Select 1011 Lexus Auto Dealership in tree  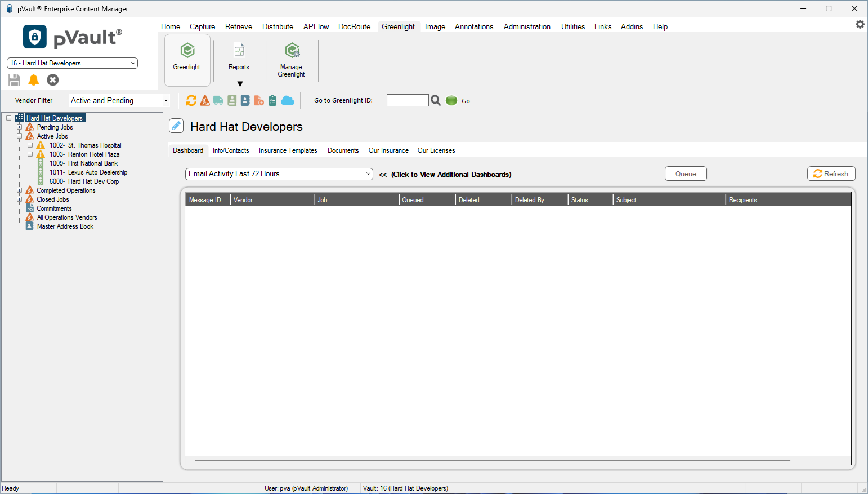[88, 172]
